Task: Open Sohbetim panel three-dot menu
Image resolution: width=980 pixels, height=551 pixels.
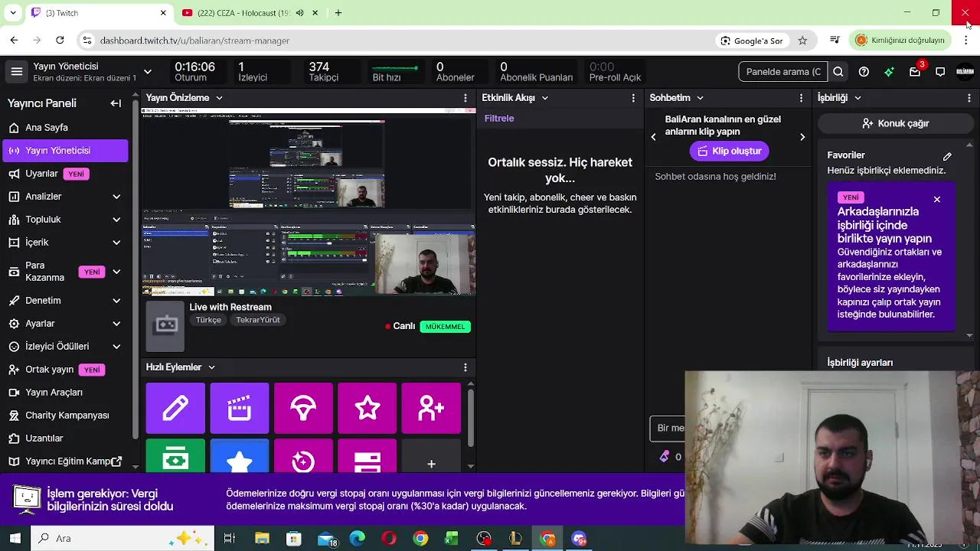Action: pyautogui.click(x=801, y=98)
